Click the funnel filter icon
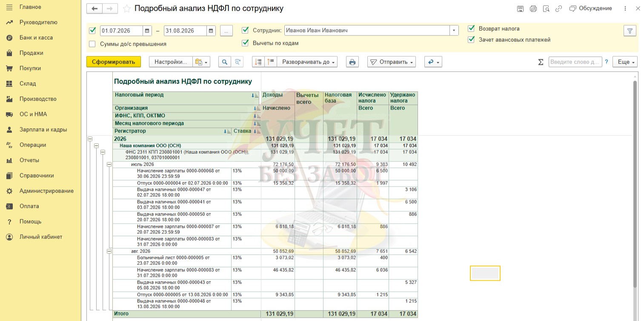Screen dimensions: 644x321 (630, 31)
